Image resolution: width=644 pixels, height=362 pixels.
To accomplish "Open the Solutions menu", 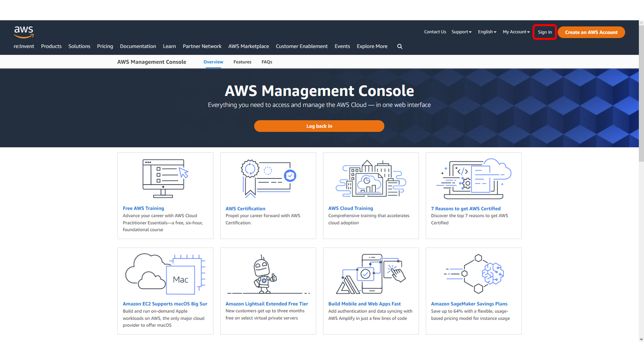I will [79, 46].
